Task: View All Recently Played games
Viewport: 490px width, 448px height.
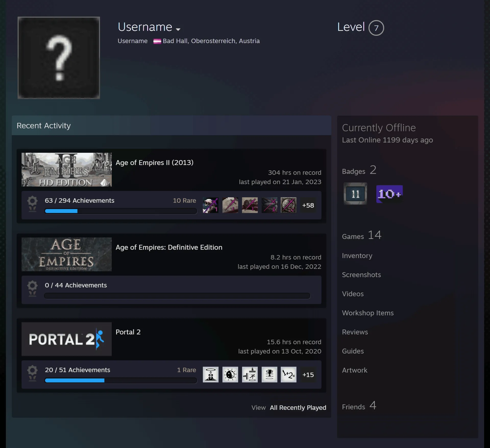Action: [298, 407]
